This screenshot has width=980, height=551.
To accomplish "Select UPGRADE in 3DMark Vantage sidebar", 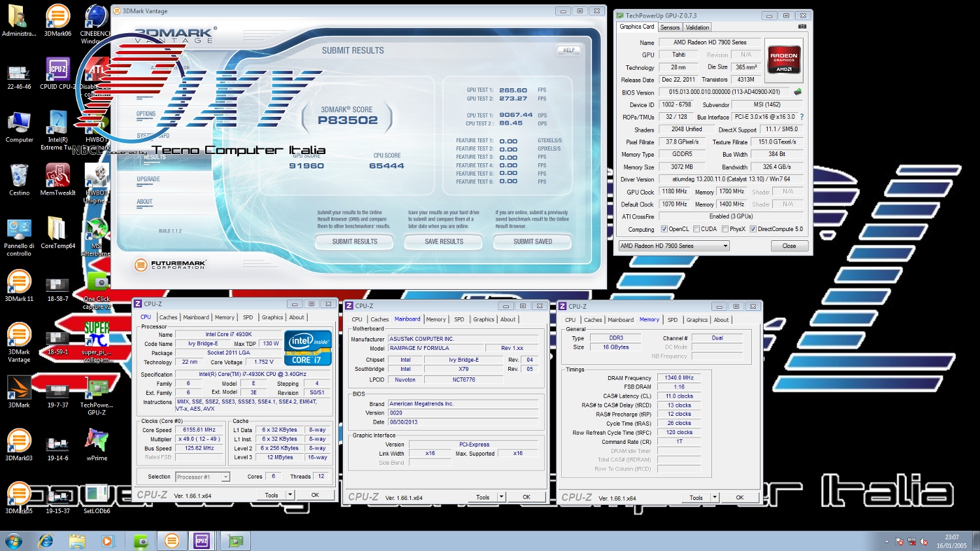I will pyautogui.click(x=148, y=179).
